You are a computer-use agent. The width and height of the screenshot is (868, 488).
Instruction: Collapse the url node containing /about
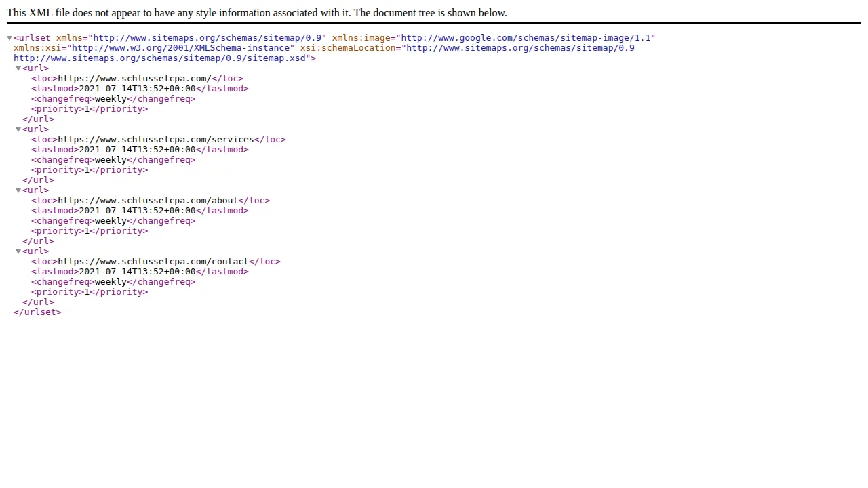(x=18, y=190)
